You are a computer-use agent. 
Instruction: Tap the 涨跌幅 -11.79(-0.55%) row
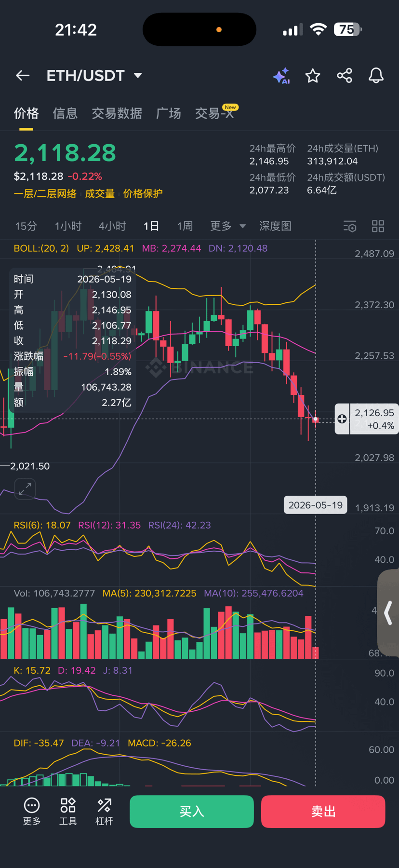click(x=72, y=356)
